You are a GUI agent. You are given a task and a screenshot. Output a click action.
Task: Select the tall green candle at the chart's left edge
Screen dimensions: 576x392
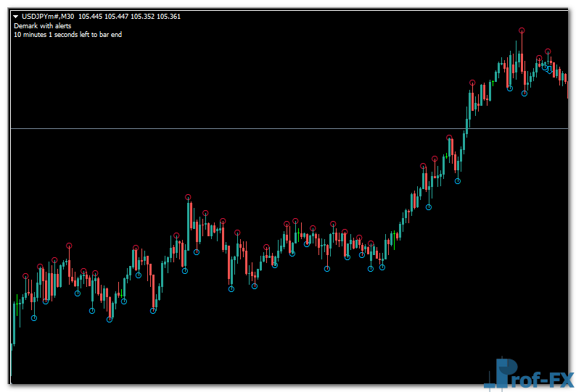coord(14,322)
